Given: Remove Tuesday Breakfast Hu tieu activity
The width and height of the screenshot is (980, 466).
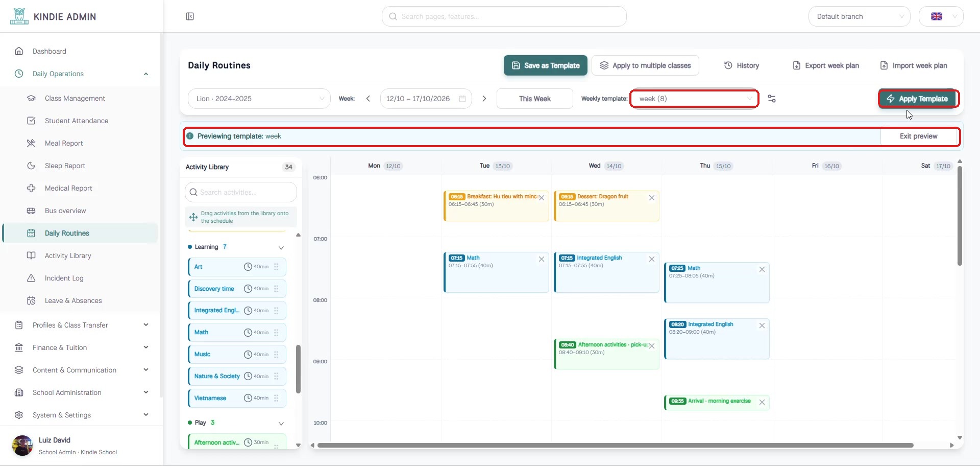Looking at the screenshot, I should [x=542, y=198].
